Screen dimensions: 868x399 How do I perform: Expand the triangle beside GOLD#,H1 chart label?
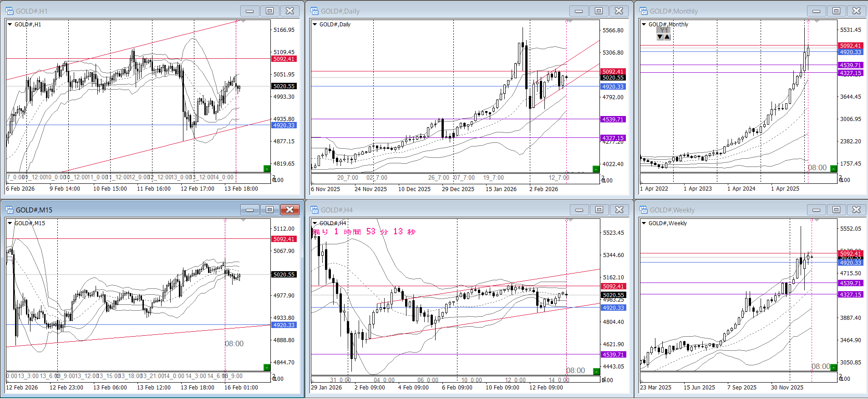click(10, 25)
